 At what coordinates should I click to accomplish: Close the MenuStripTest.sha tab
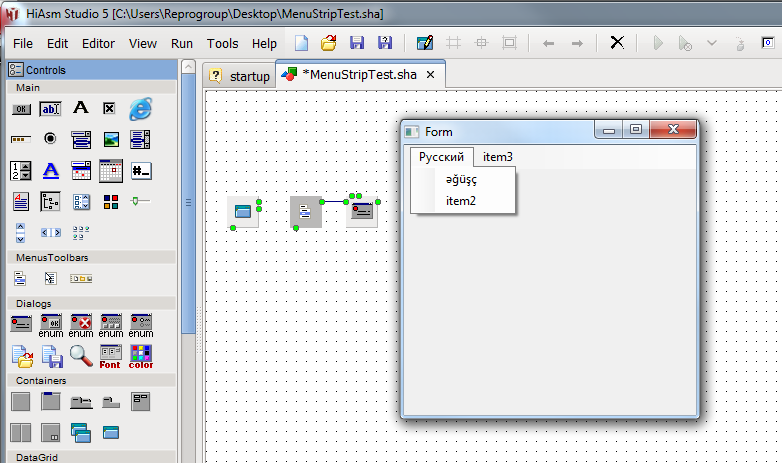tap(430, 75)
